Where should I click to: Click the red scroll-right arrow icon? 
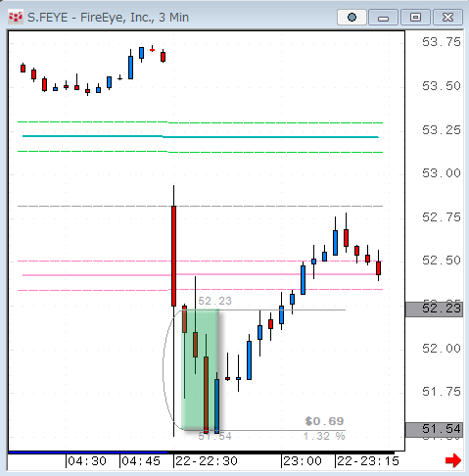click(453, 460)
